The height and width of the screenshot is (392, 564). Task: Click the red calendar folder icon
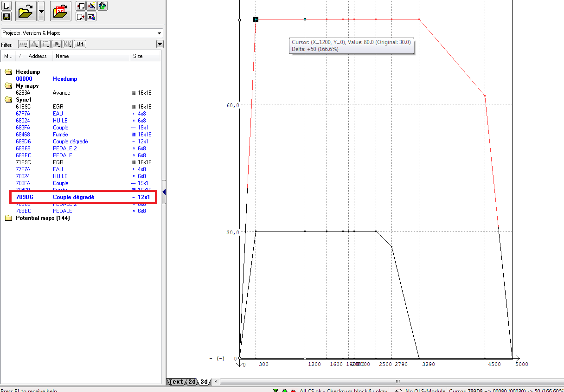point(60,11)
